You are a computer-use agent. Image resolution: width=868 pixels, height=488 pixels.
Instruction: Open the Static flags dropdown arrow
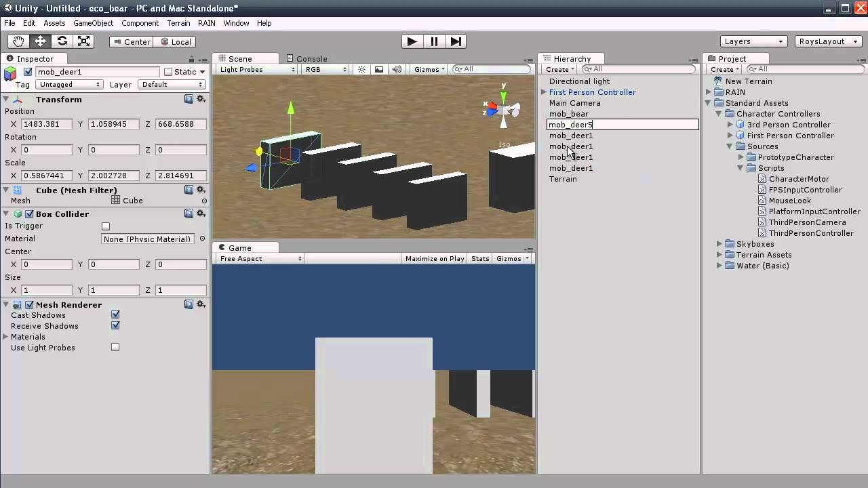point(202,72)
